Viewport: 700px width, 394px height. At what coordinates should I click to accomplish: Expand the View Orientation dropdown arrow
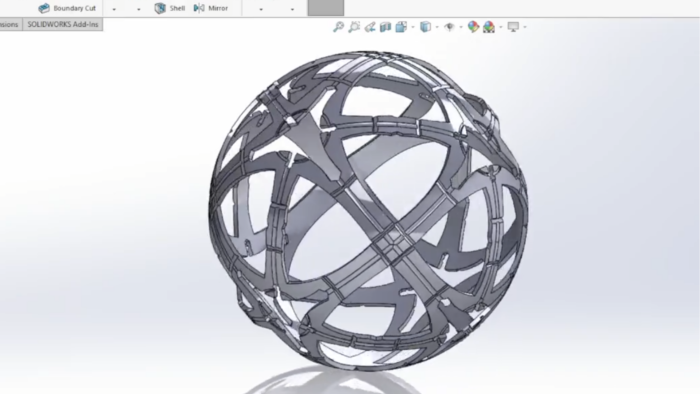pyautogui.click(x=413, y=27)
